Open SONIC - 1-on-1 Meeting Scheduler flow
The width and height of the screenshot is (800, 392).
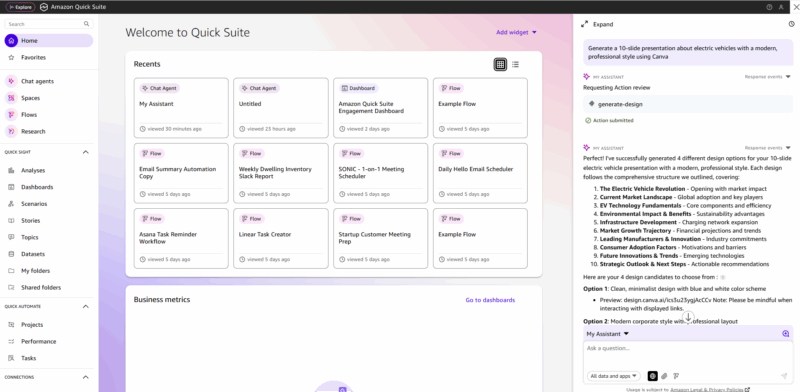381,173
